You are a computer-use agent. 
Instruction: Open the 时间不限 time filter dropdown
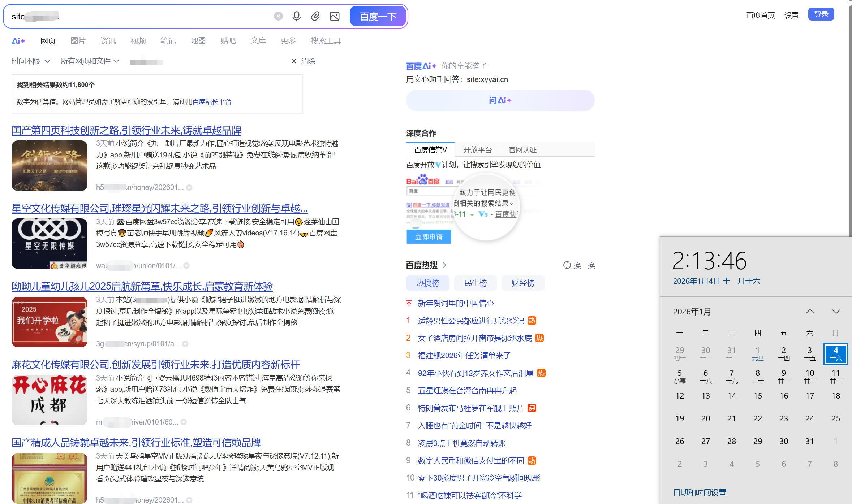tap(31, 61)
